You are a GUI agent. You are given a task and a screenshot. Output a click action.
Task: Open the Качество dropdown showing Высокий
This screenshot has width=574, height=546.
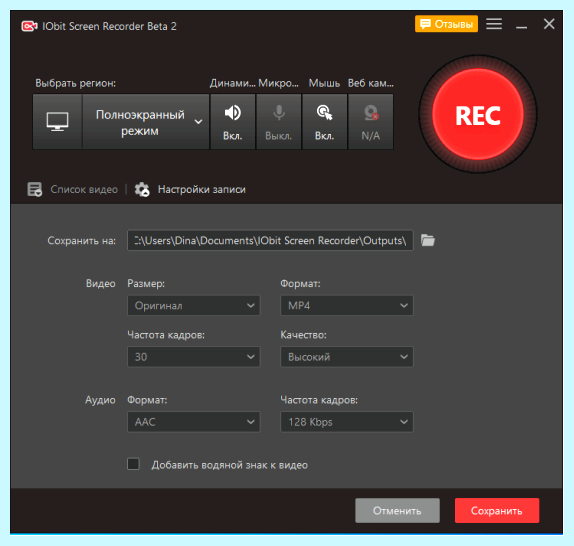tap(347, 357)
